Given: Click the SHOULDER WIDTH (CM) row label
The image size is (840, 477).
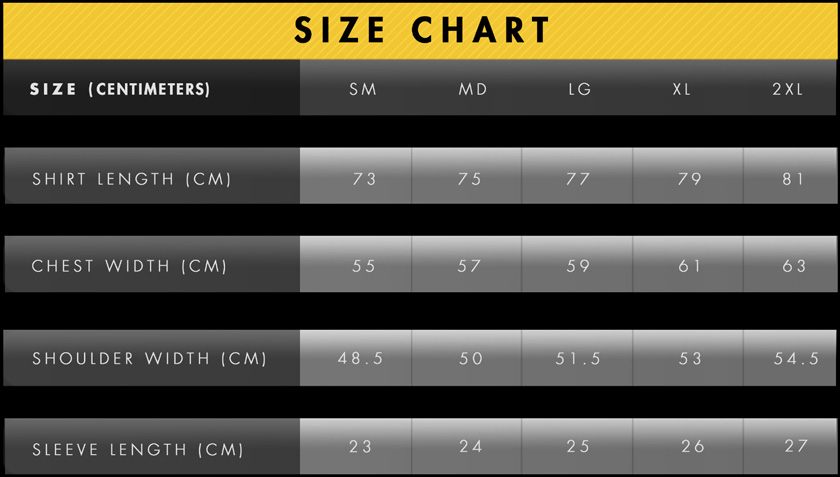Looking at the screenshot, I should click(150, 358).
